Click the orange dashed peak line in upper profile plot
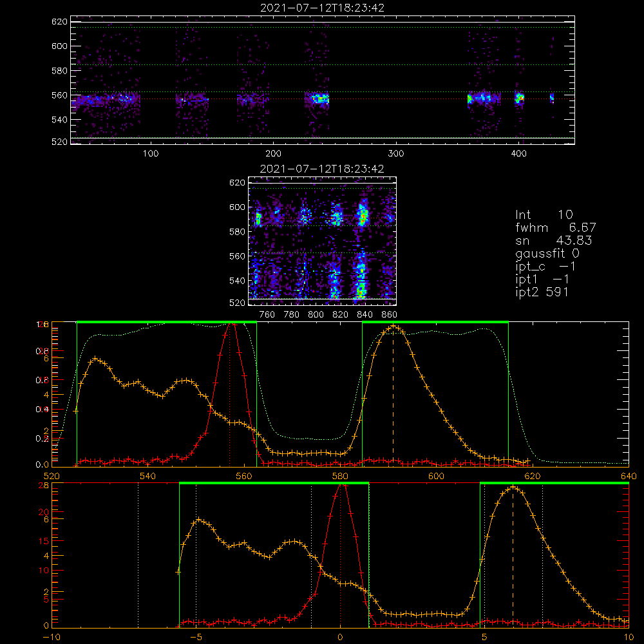 point(393,396)
